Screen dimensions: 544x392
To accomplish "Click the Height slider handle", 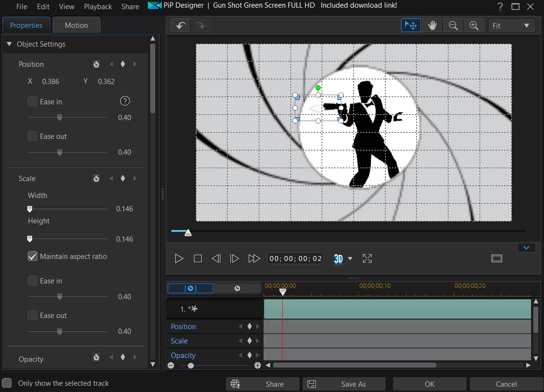I will point(30,239).
